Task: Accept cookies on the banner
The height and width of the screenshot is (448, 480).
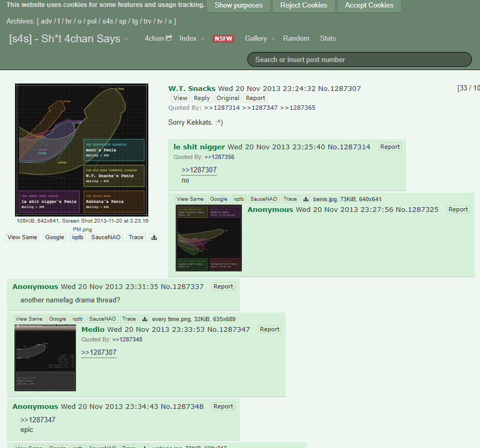Action: [369, 5]
